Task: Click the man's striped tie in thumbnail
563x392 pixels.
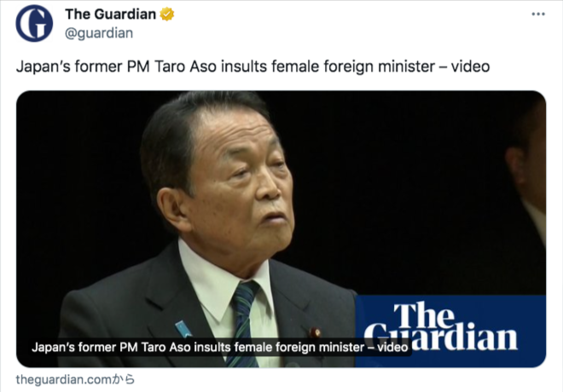Action: coord(243,323)
